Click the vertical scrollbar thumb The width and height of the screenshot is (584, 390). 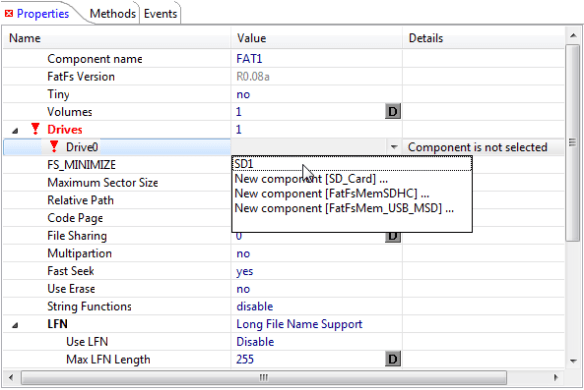pos(573,143)
